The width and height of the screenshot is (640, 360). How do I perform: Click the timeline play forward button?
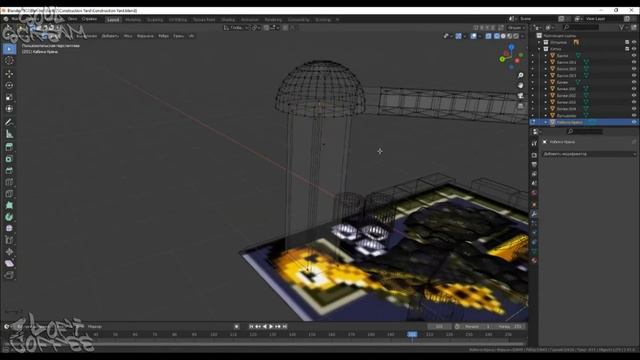coord(271,327)
